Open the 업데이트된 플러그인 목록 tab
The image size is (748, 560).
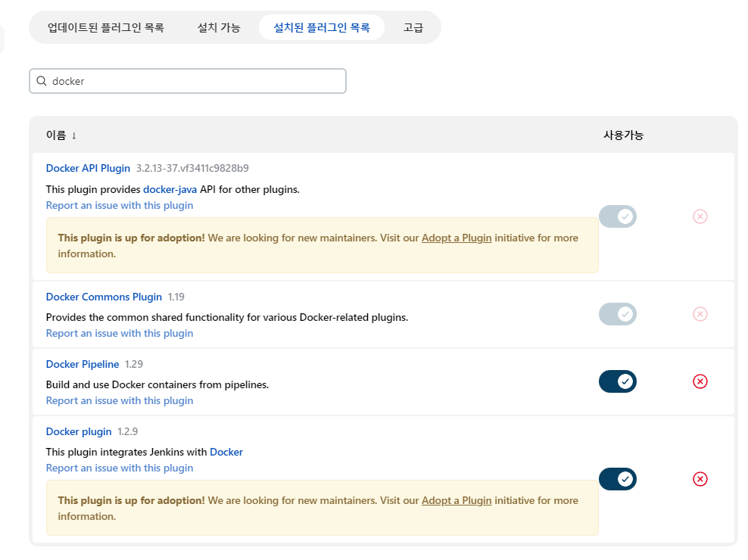pyautogui.click(x=106, y=28)
